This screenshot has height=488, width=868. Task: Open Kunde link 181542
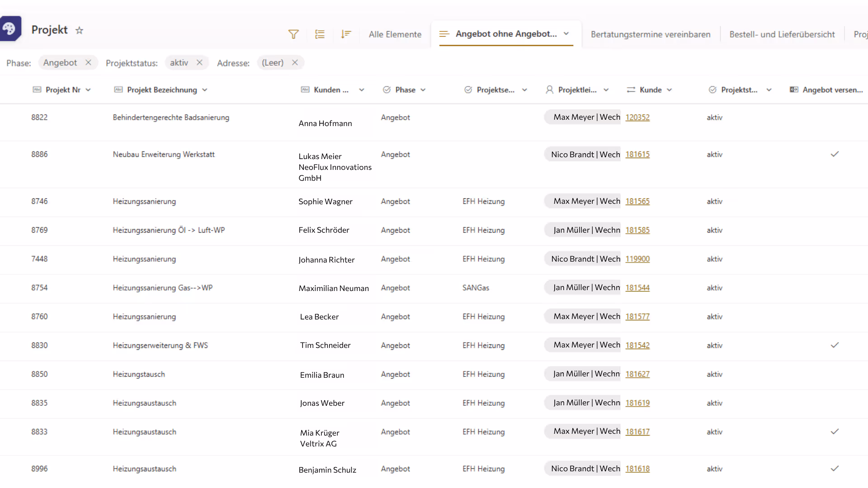tap(637, 346)
